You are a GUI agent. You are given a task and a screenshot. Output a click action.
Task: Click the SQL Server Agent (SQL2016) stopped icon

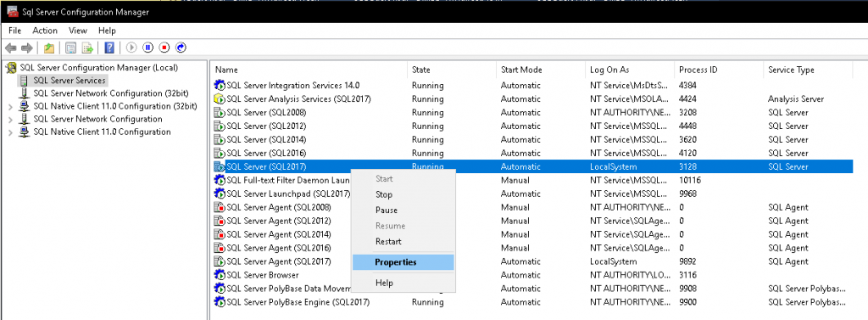[220, 248]
